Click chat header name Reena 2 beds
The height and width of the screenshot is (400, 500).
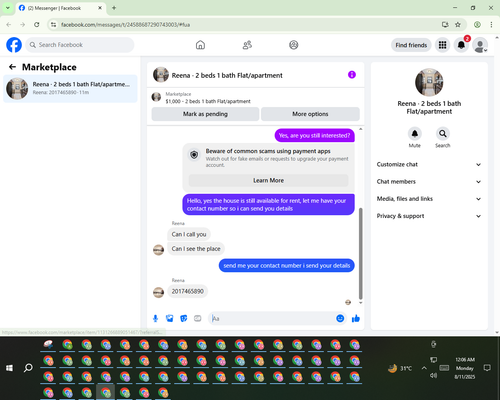tap(227, 75)
